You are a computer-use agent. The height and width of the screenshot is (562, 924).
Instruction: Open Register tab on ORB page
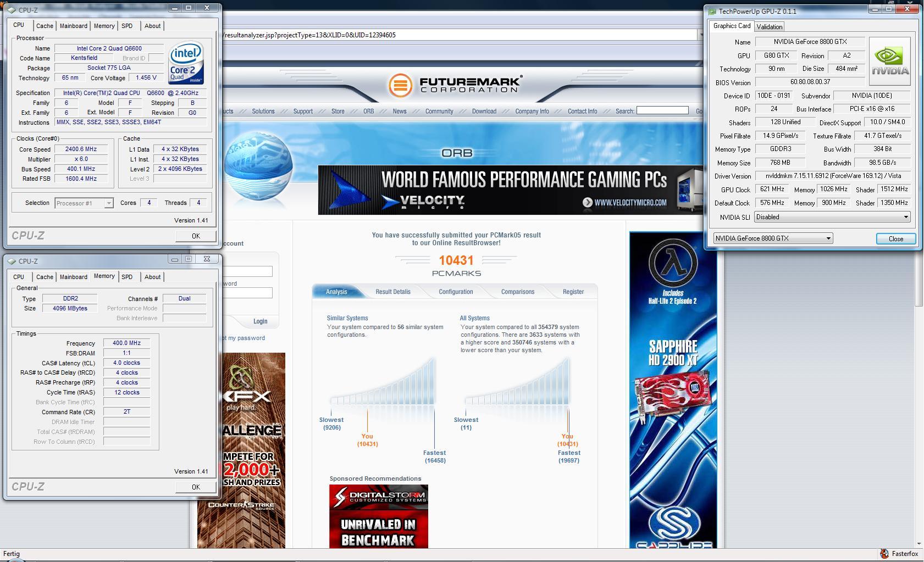coord(573,292)
